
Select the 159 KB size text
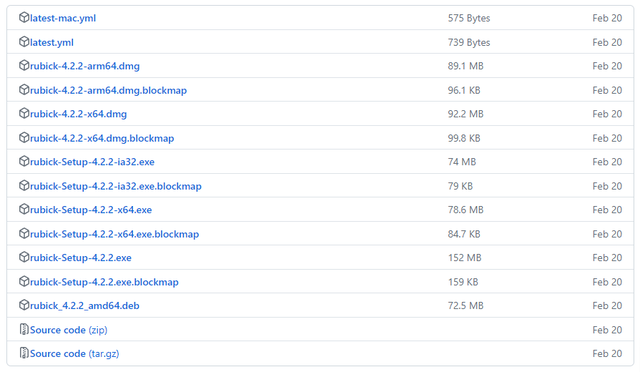[x=463, y=282]
